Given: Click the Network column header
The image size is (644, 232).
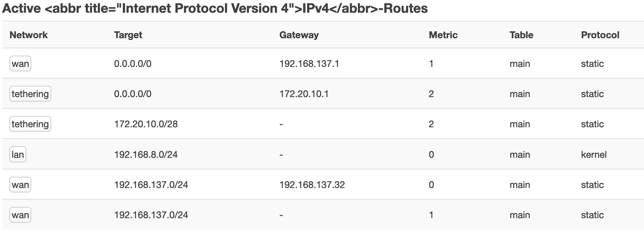Looking at the screenshot, I should point(29,35).
